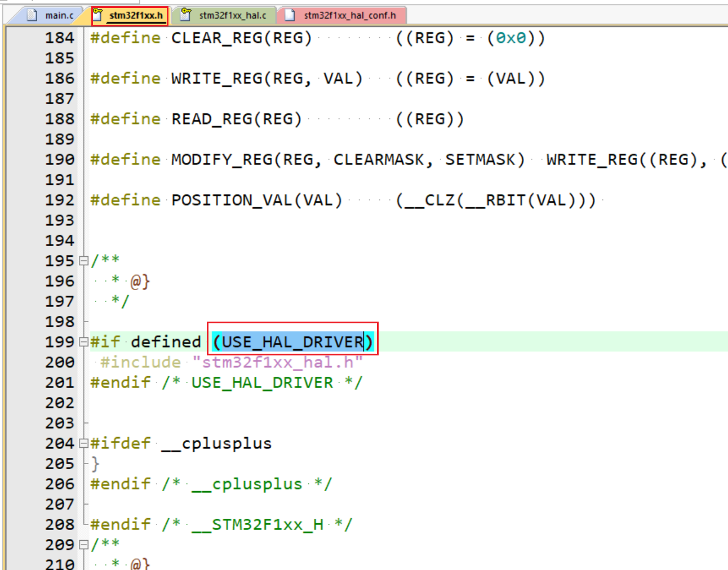Collapse the __cplusplus block at line 204
Viewport: 728px width, 570px height.
(83, 443)
